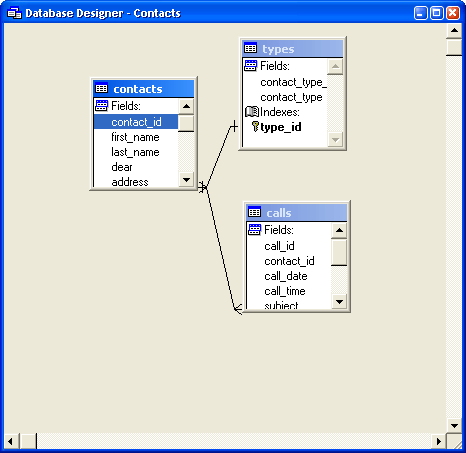Click scroll down arrow in types table
466x453 pixels.
tap(335, 140)
